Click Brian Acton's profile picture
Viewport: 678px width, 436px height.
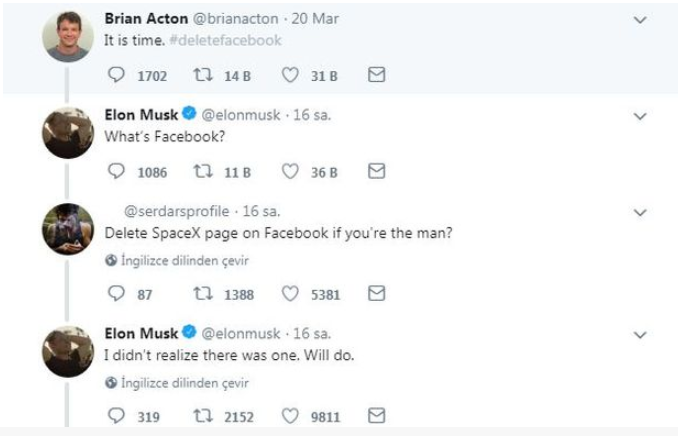(68, 38)
